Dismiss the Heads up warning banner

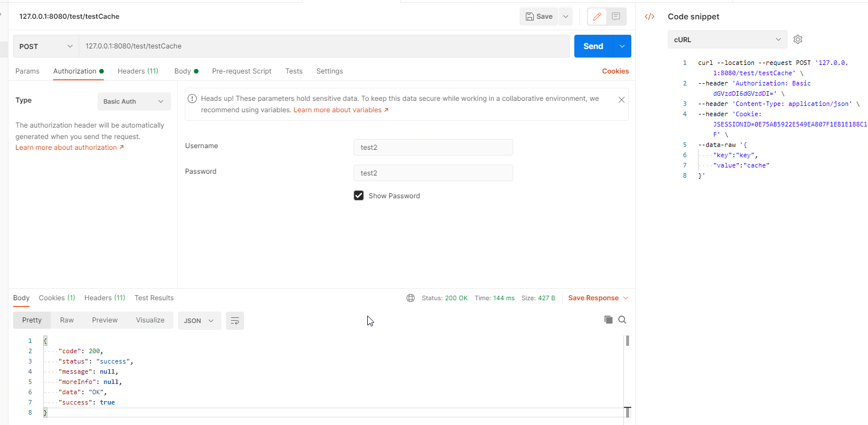point(622,99)
